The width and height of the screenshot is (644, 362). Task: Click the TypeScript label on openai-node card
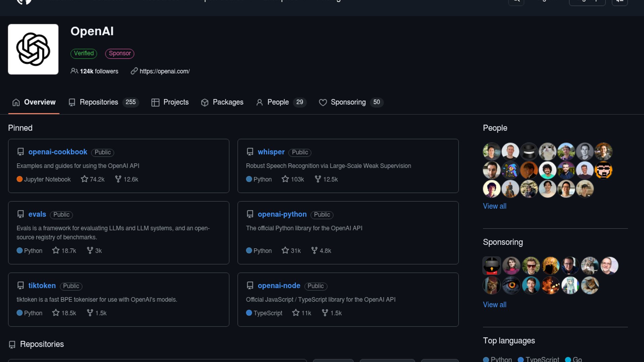coord(268,313)
